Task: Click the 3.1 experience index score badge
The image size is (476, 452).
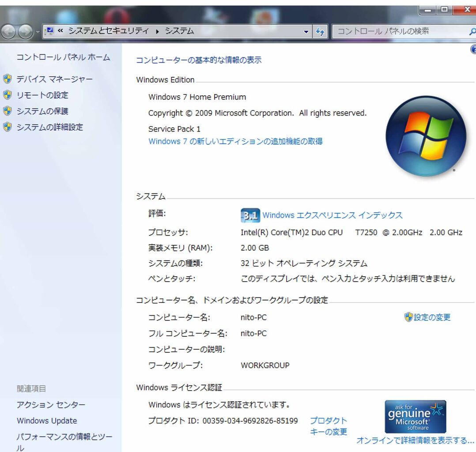Action: coord(250,215)
